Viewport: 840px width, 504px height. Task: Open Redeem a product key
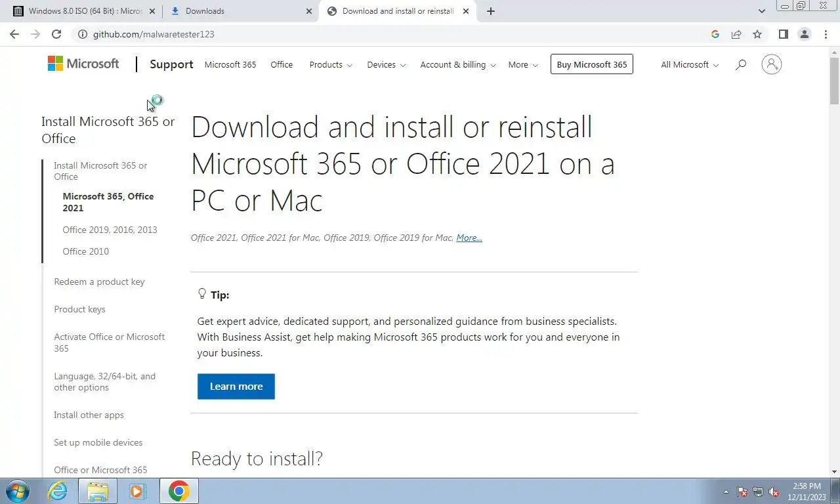tap(99, 282)
